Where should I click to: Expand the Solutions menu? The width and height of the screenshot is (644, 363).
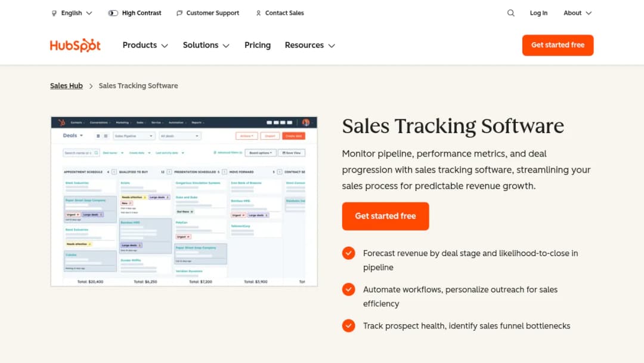point(206,45)
